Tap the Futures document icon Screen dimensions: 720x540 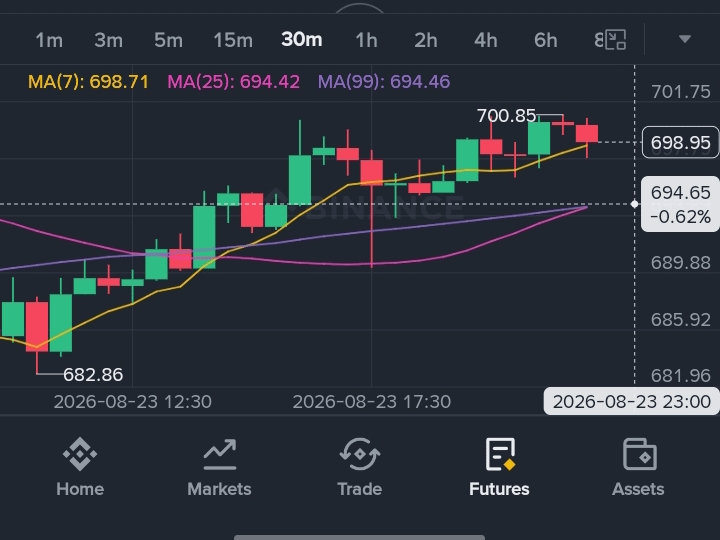pyautogui.click(x=500, y=454)
